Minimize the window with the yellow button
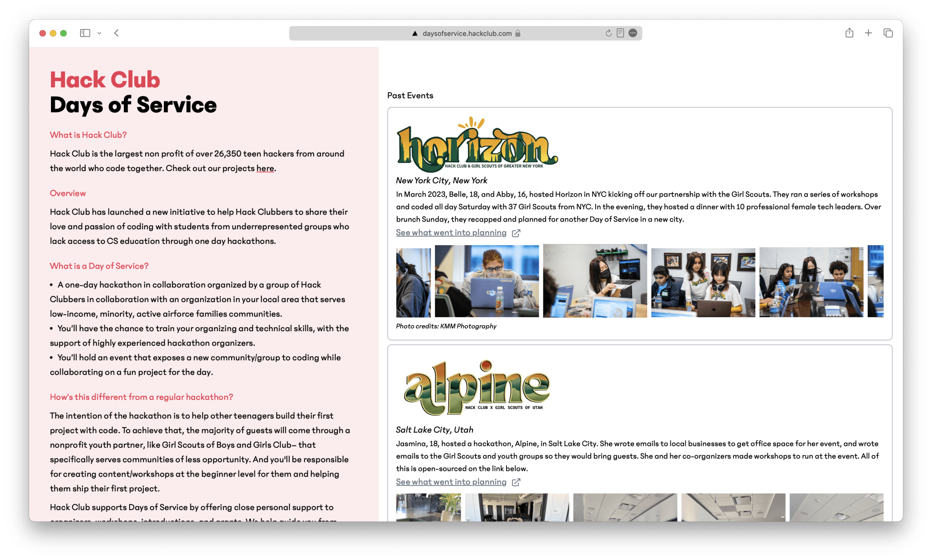The width and height of the screenshot is (932, 560). (53, 33)
